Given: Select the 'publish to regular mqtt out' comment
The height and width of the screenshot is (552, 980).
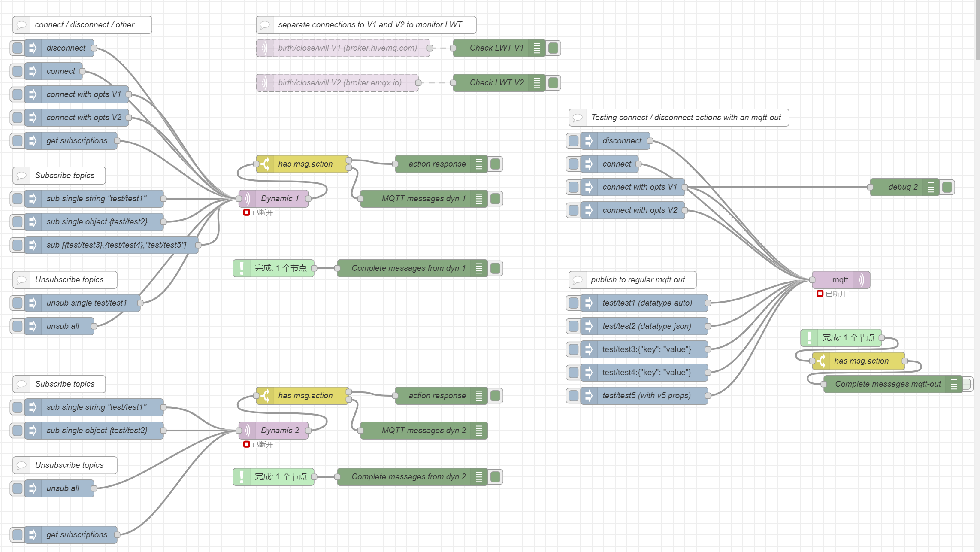Looking at the screenshot, I should [638, 280].
